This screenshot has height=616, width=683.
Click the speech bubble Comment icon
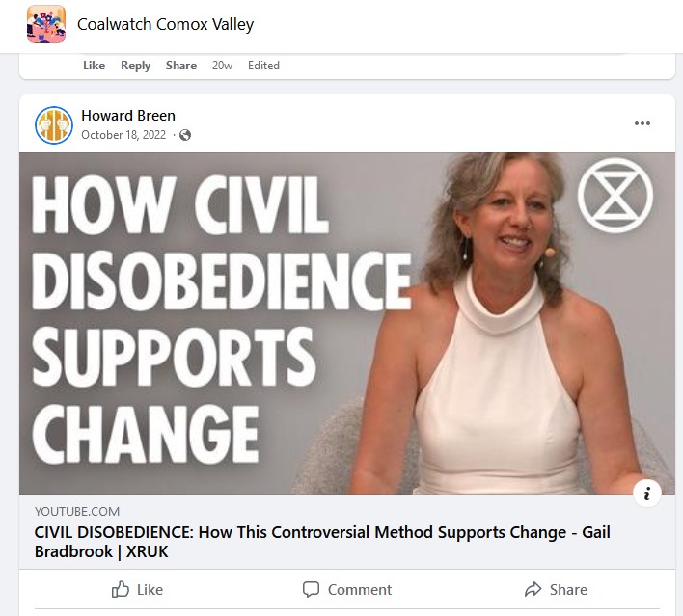click(311, 589)
